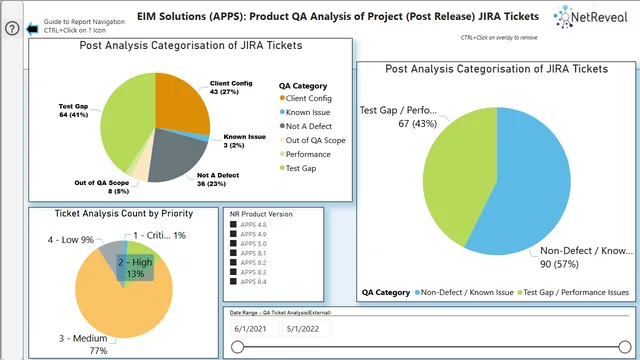Click the 'Known Issue 3 (2%)' data label
Screen dimensions: 640x360
(244, 141)
